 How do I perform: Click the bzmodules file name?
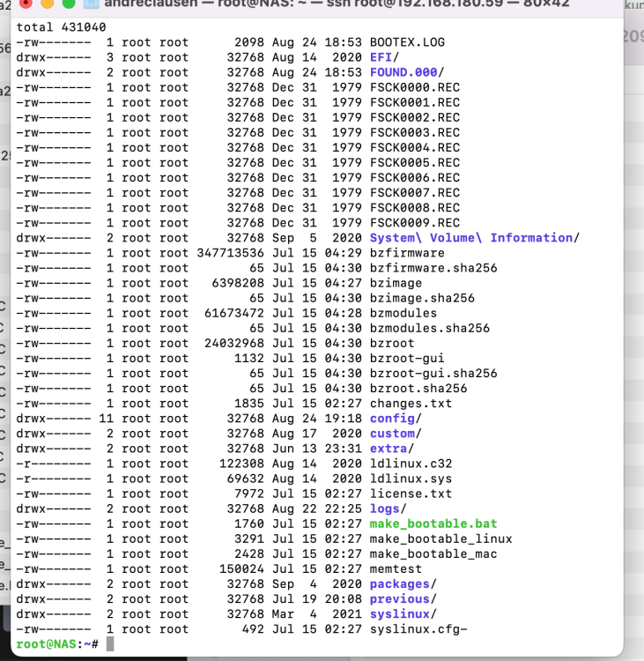click(403, 313)
